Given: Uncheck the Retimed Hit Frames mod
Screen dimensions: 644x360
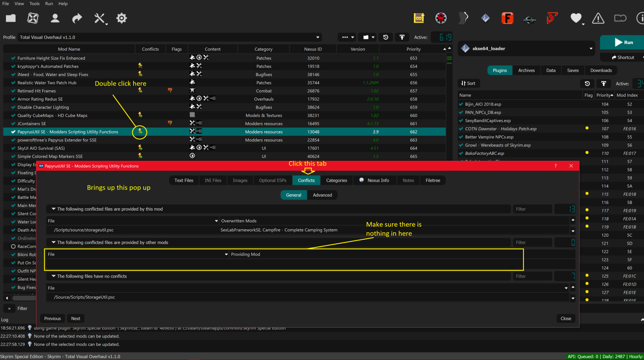Looking at the screenshot, I should coord(13,91).
